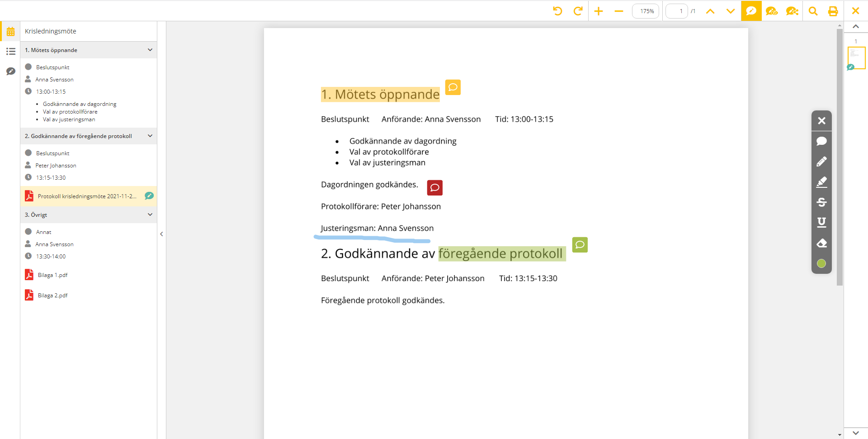
Task: Click the page number input field
Action: tap(677, 11)
